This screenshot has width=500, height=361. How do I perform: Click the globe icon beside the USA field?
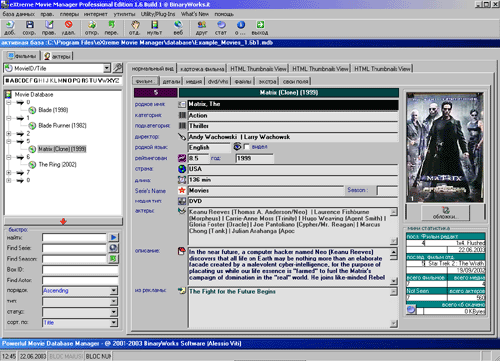pos(182,169)
